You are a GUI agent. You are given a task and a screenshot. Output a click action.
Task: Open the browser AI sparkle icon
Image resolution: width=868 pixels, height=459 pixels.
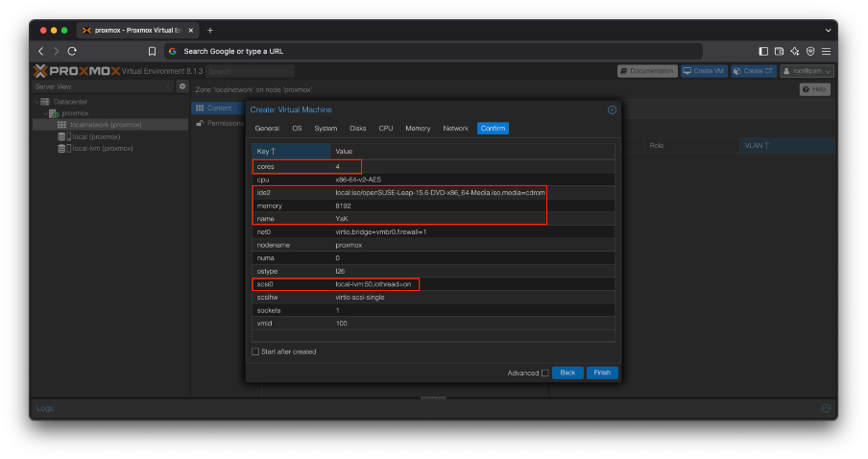(794, 52)
